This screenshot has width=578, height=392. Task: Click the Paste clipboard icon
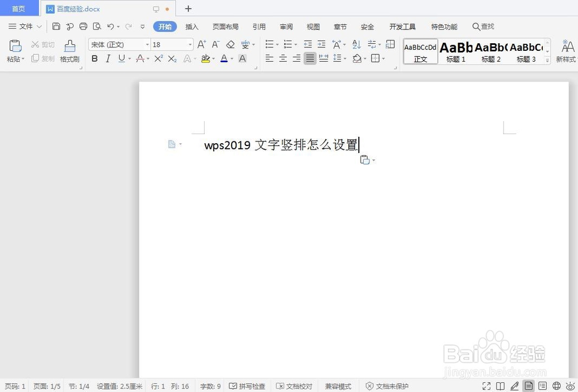15,46
